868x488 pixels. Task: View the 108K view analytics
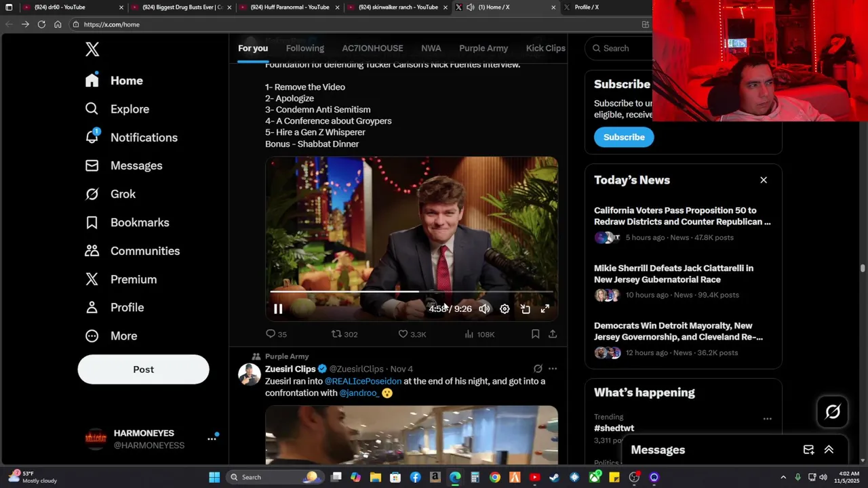tap(479, 334)
